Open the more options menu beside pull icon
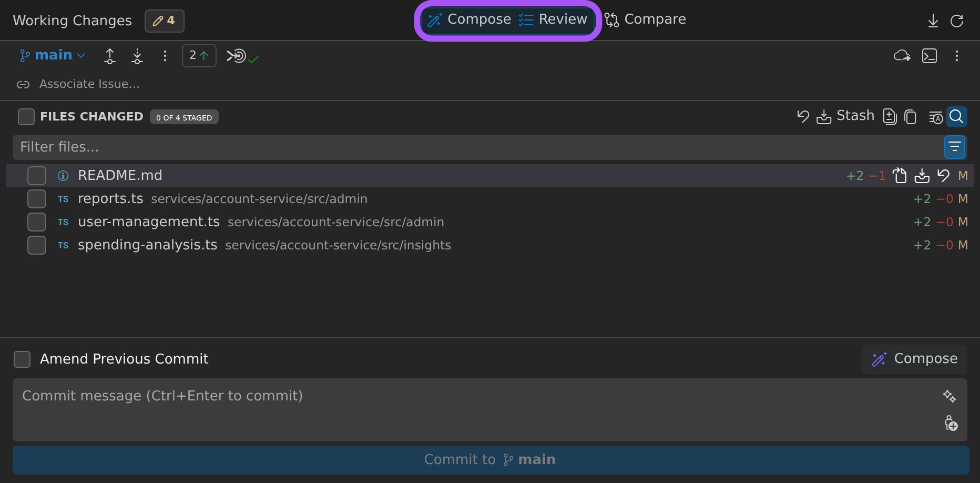Viewport: 980px width, 483px height. pyautogui.click(x=165, y=56)
